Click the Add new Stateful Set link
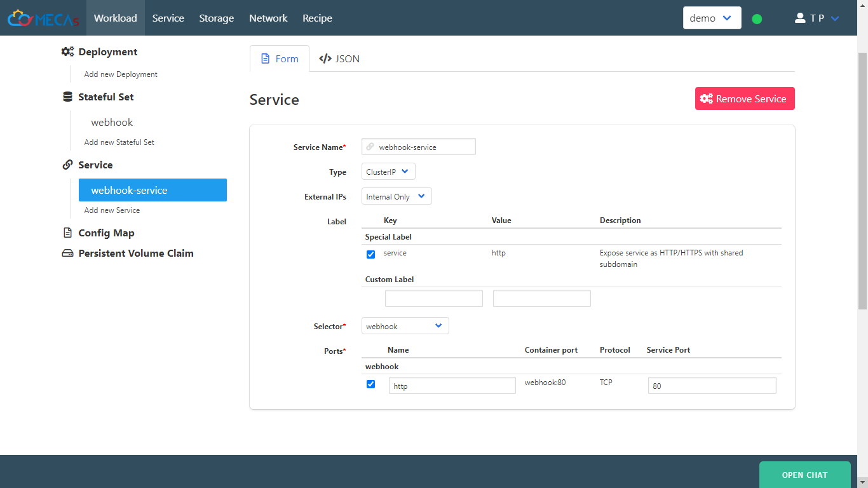 click(119, 142)
